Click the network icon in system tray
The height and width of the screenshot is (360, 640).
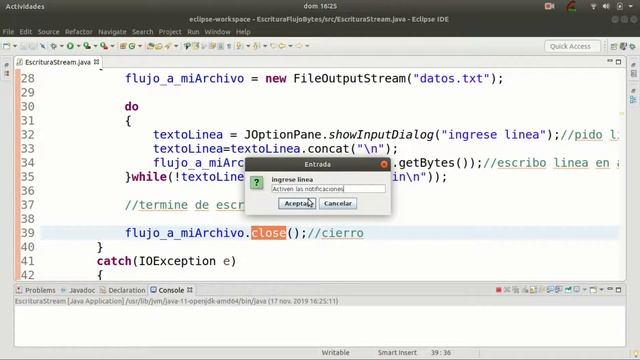[593, 6]
